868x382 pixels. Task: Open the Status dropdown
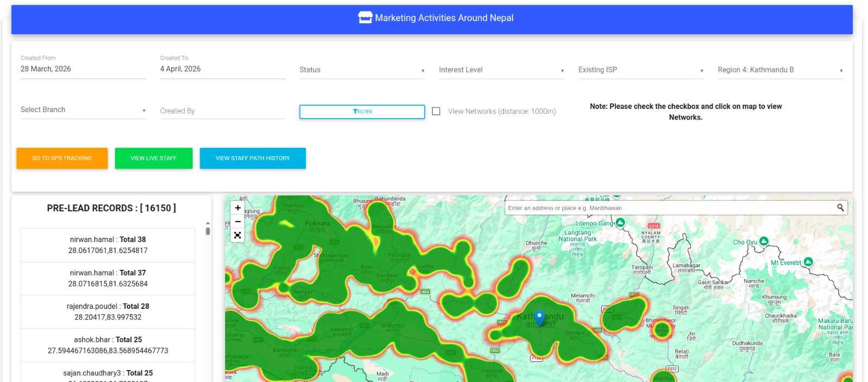tap(362, 70)
